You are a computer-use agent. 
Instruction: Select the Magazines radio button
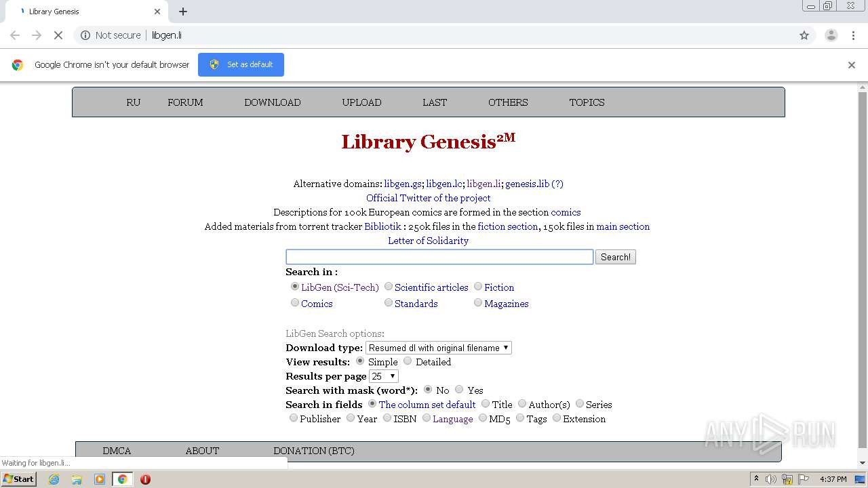(478, 303)
